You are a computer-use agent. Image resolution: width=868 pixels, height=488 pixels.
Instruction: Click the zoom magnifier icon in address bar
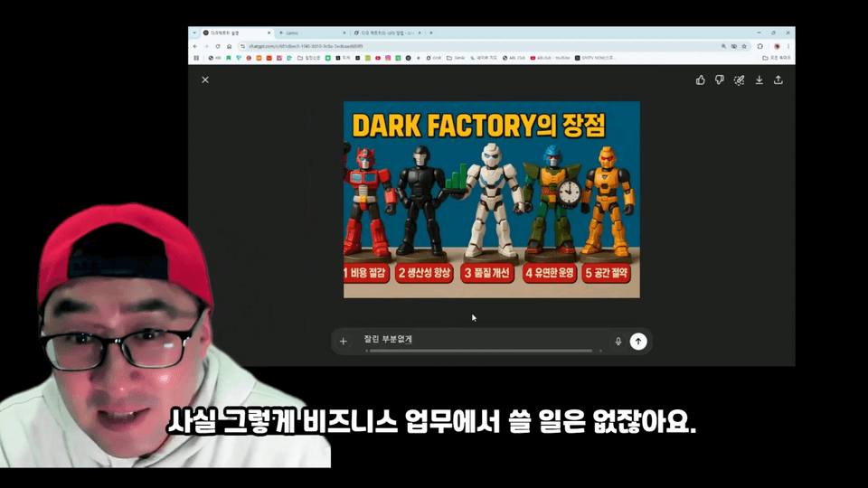pyautogui.click(x=723, y=46)
